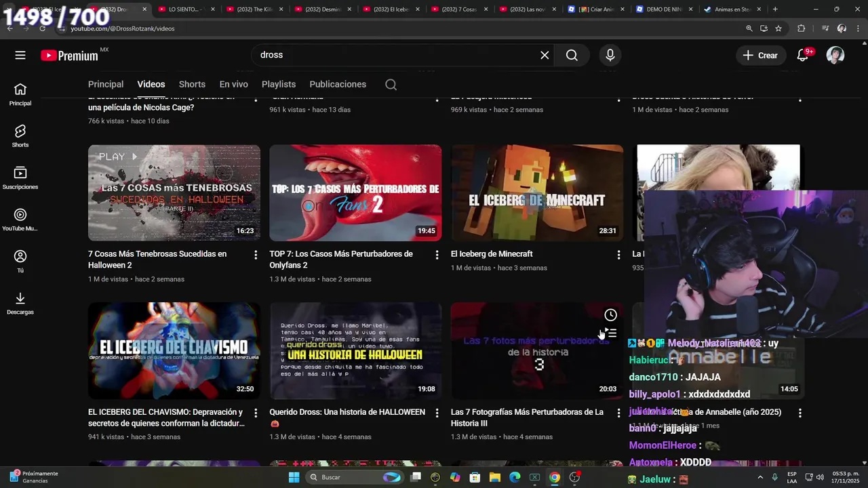
Task: Open File Explorer from the taskbar
Action: (495, 477)
